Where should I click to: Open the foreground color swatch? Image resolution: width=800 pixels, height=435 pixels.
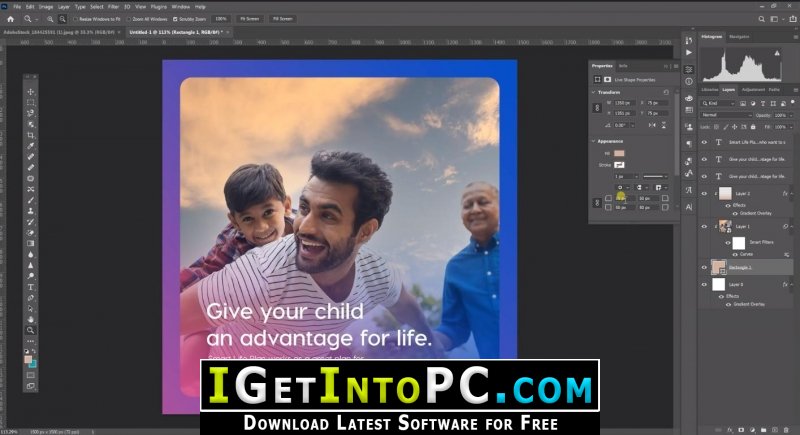pos(28,360)
